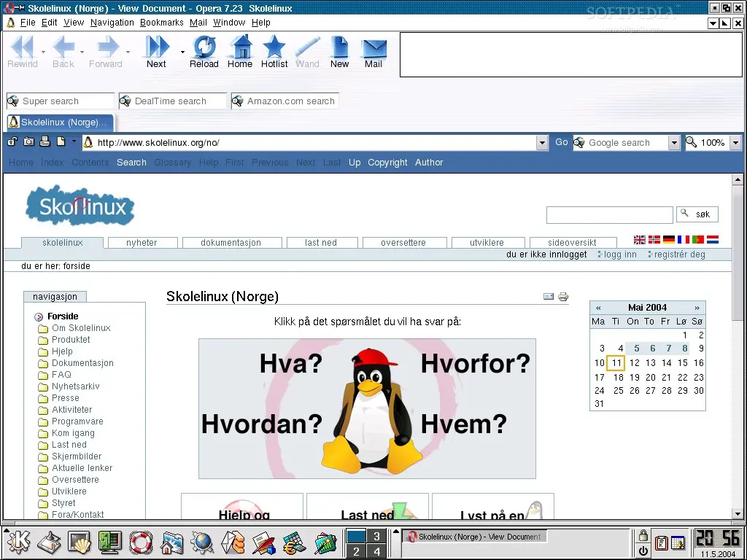The image size is (747, 560).
Task: Open the Next button dropdown arrow
Action: pyautogui.click(x=182, y=52)
